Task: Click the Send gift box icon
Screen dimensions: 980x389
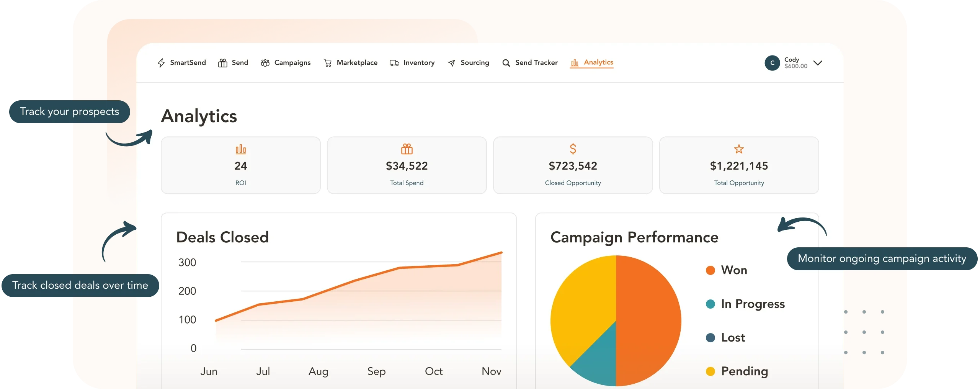Action: (222, 63)
